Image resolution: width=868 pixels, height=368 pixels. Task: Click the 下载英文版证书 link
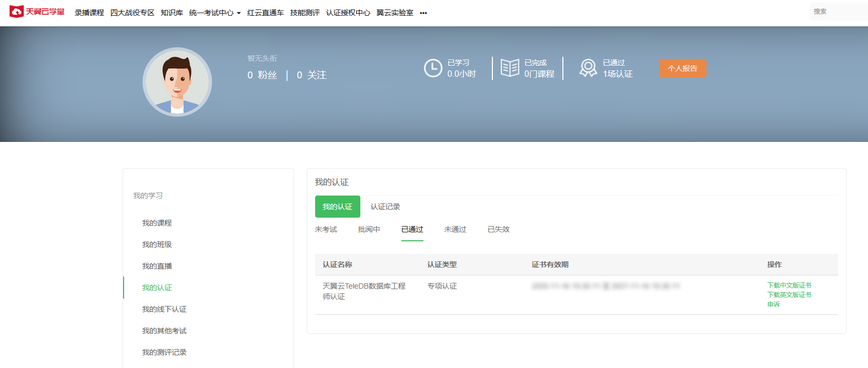789,295
